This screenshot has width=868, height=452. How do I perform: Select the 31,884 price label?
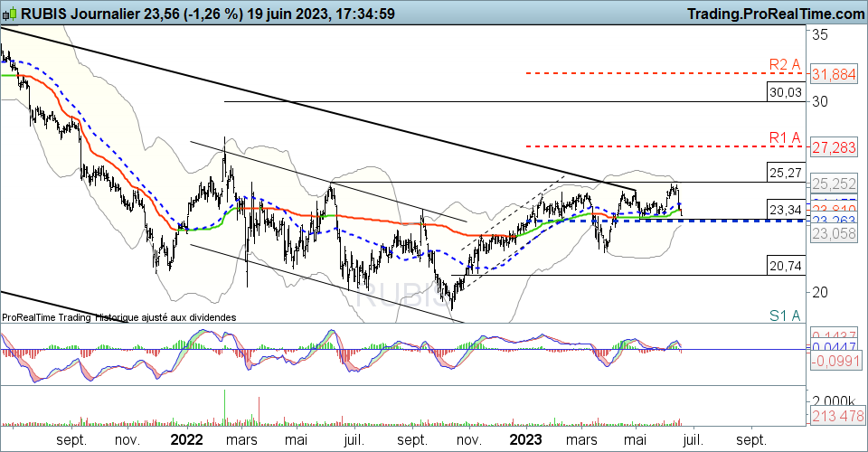tap(834, 74)
